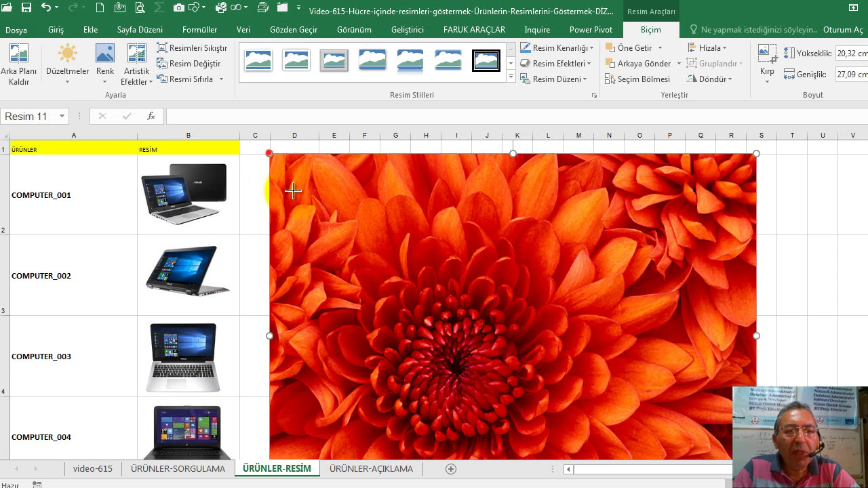Switch to ÜRÜNLER-SORGULAMA sheet

point(178,468)
